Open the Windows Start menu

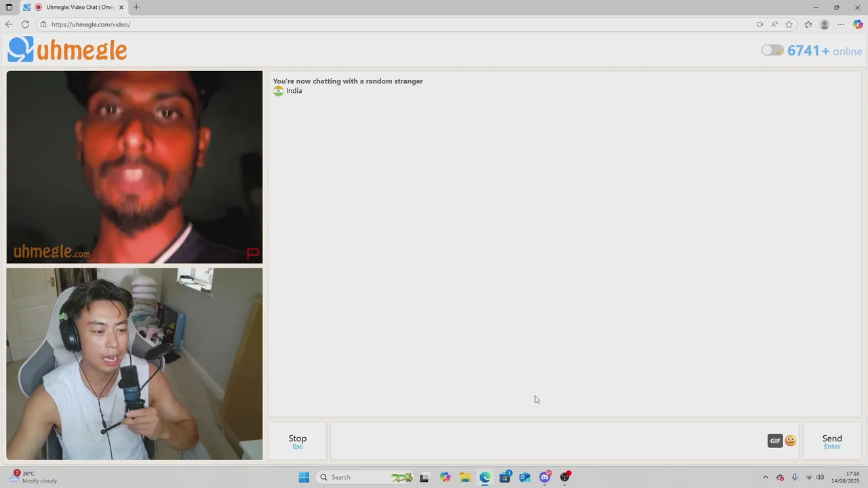pyautogui.click(x=304, y=477)
